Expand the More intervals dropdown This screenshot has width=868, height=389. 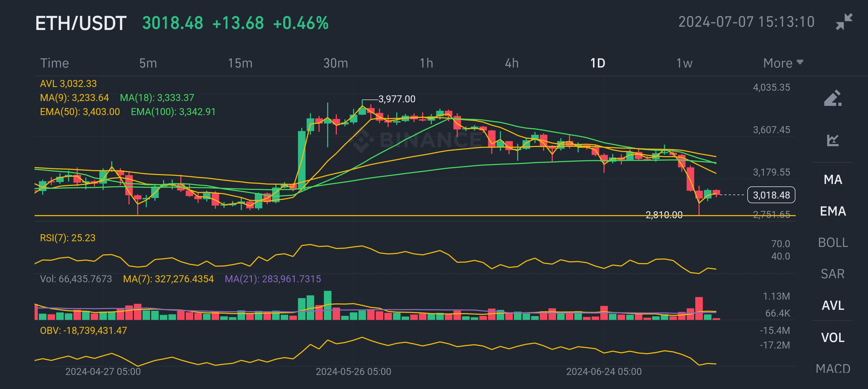tap(783, 63)
